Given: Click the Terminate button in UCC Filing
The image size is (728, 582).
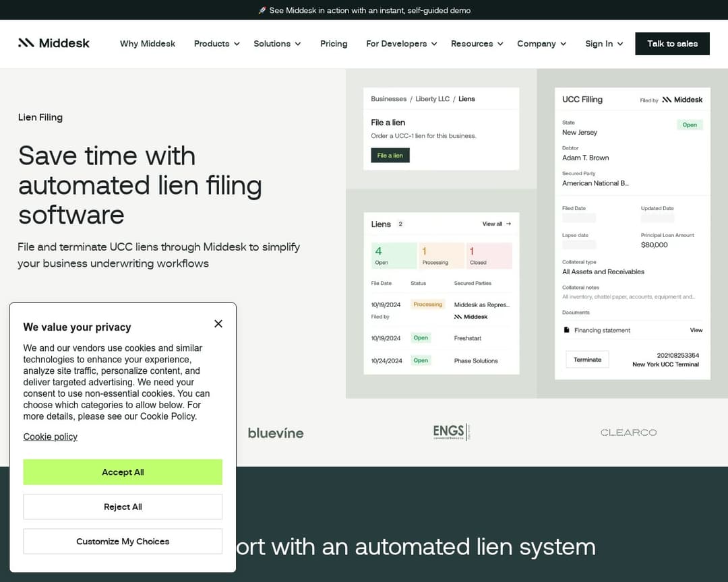Looking at the screenshot, I should pyautogui.click(x=587, y=360).
